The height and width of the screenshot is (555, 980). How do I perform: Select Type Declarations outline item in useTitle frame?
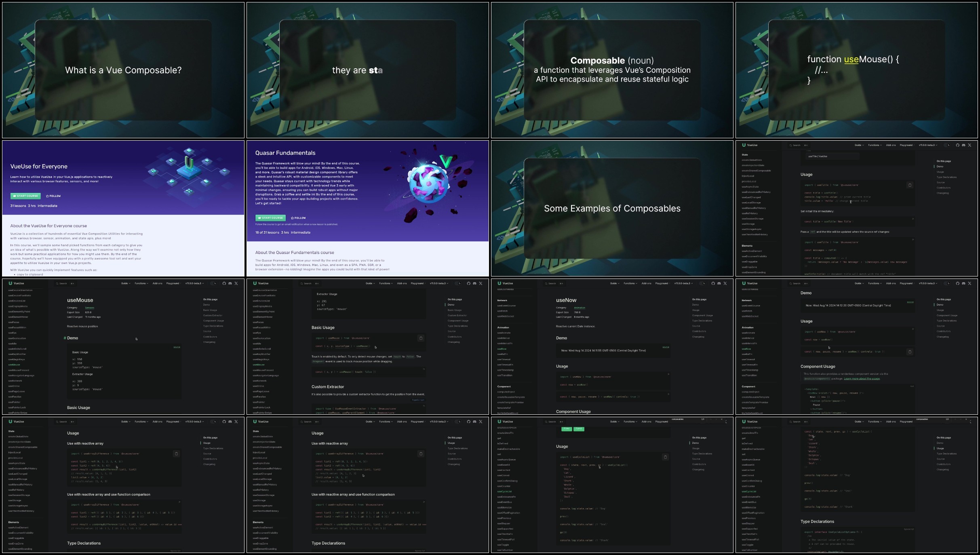(x=946, y=177)
